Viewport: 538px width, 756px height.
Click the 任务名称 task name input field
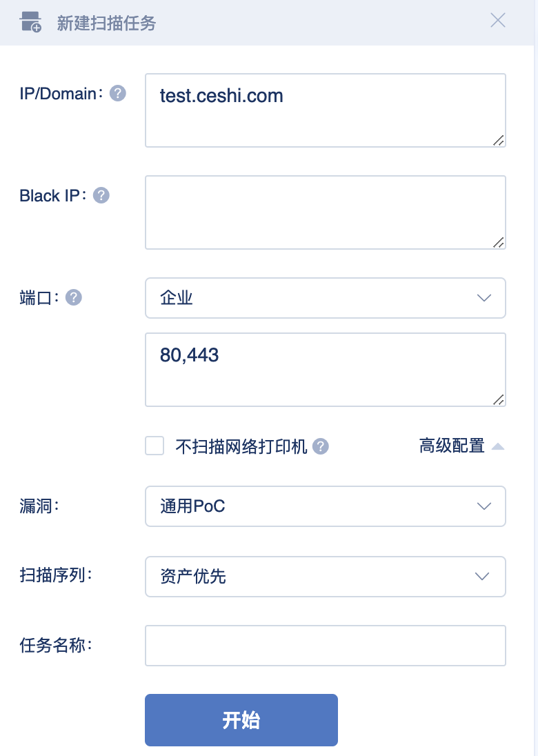click(326, 645)
